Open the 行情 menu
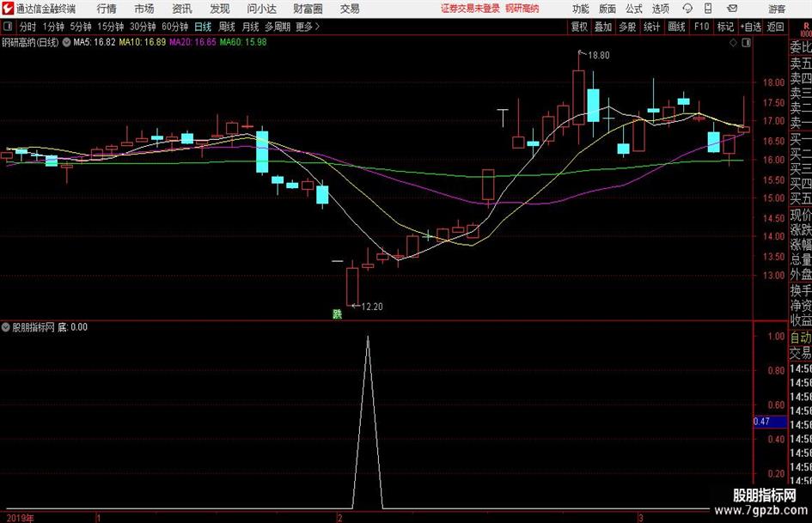The image size is (812, 523). [x=107, y=9]
